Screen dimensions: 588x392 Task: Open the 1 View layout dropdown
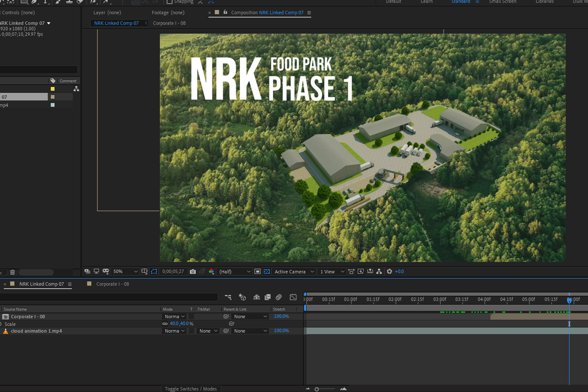tap(332, 271)
